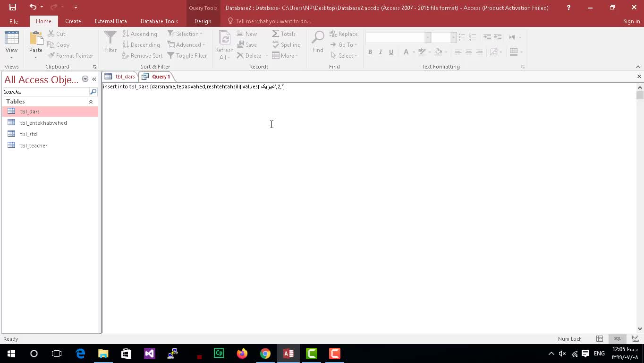Screen dimensions: 644x363
Task: Click the Filter funnel icon
Action: click(x=110, y=39)
